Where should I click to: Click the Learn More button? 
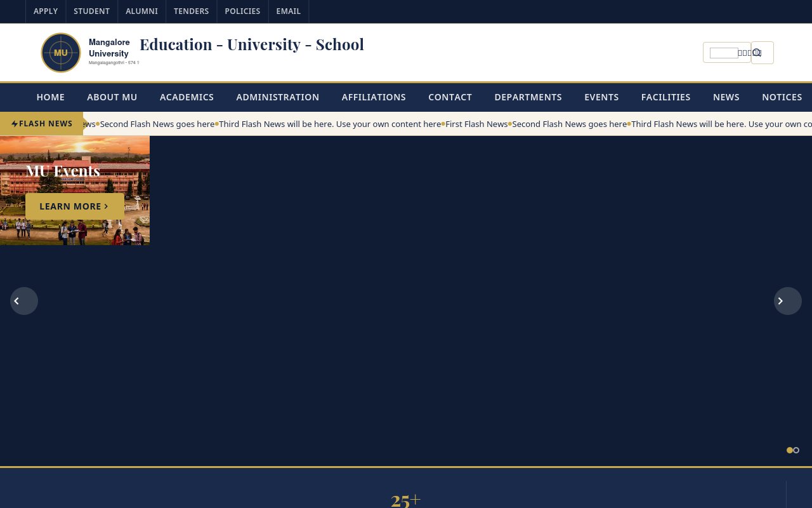pos(75,206)
